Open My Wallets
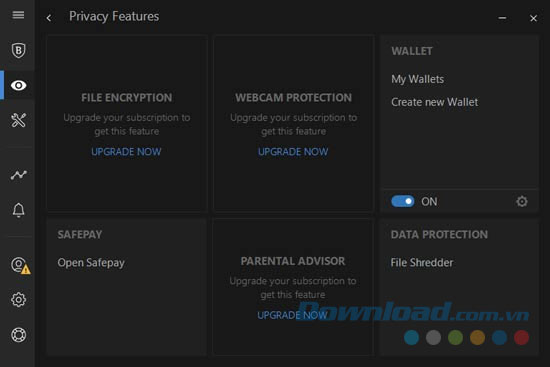This screenshot has height=367, width=550. pos(417,79)
